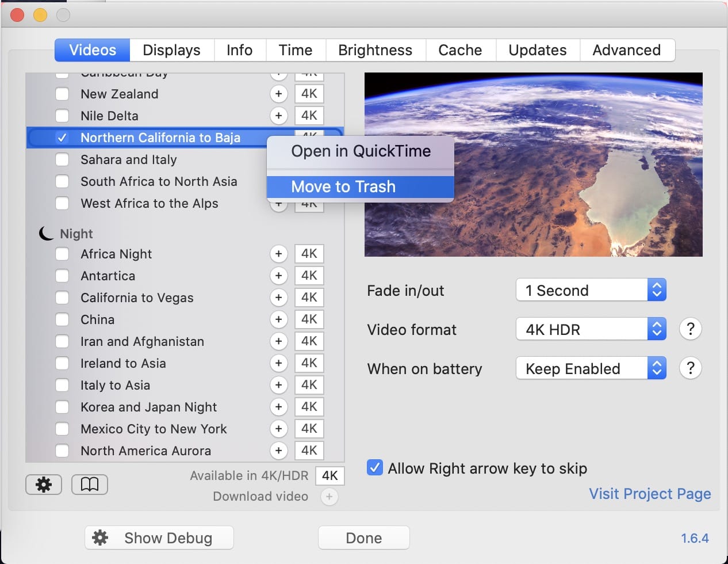Switch to the Info tab
Screen dimensions: 728x564
240,50
